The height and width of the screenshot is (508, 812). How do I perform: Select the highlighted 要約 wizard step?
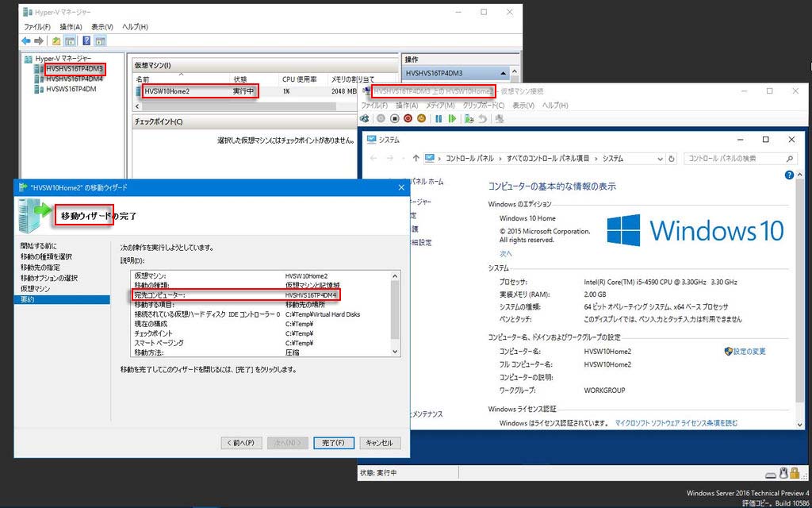tap(62, 299)
